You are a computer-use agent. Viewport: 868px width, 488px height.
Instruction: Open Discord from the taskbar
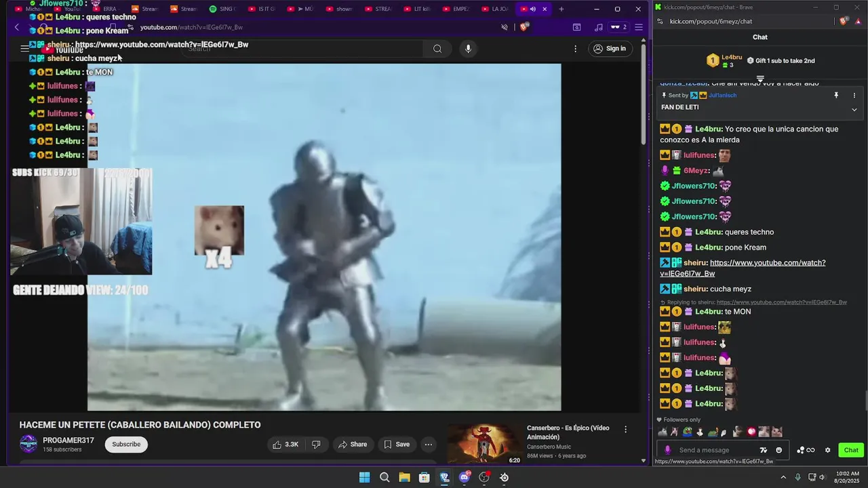465,477
